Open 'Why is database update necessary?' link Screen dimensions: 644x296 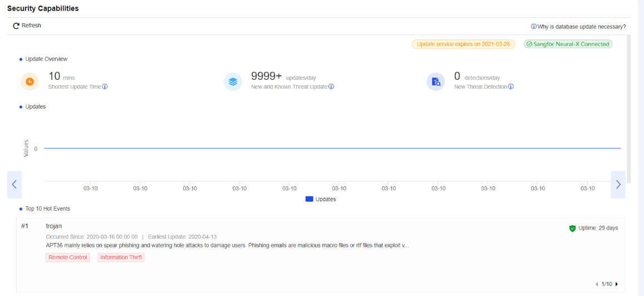pyautogui.click(x=578, y=26)
